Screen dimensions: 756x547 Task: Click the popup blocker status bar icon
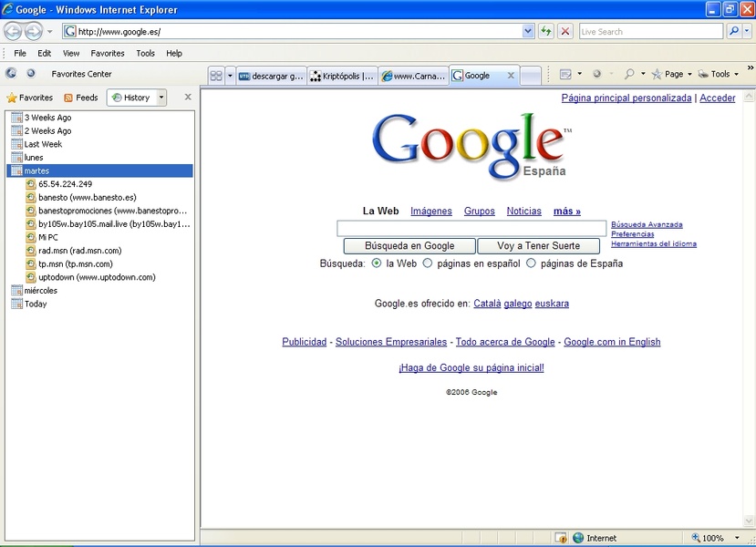tap(562, 538)
